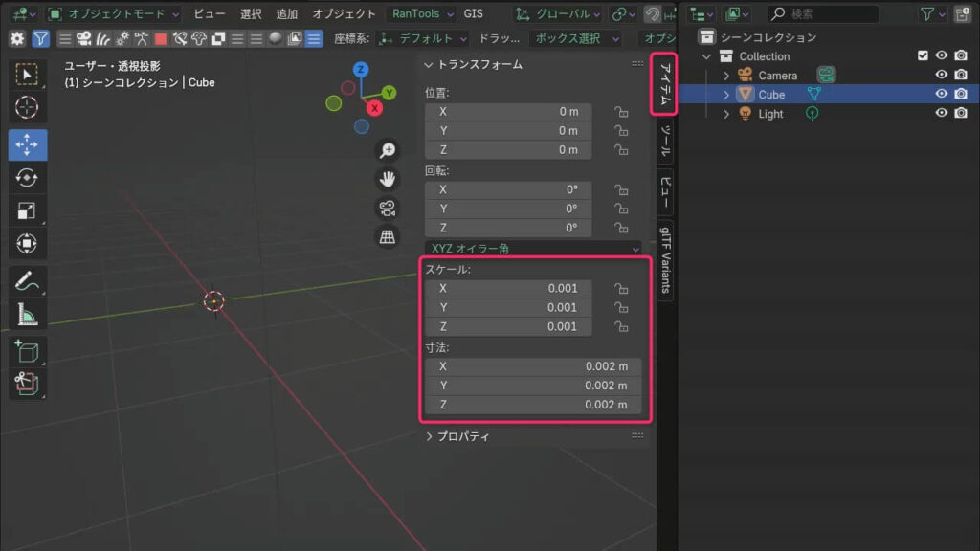Screen dimensions: 980x551
Task: Open the default coordinate system dropdown
Action: coord(423,38)
